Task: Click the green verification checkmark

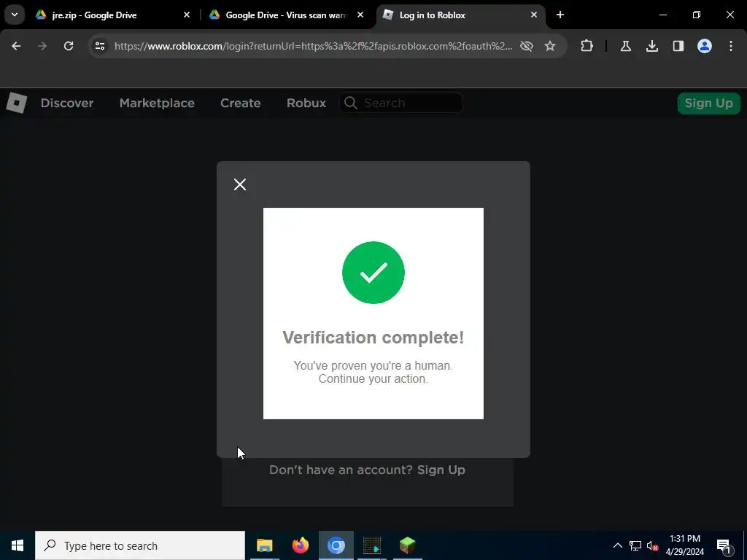Action: tap(373, 273)
